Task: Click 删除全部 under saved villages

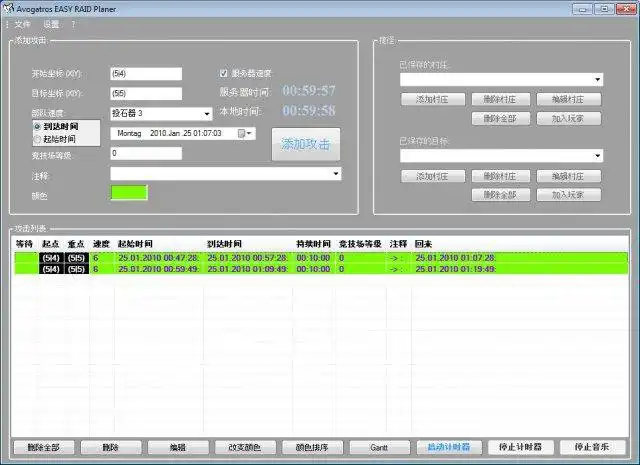Action: (x=501, y=118)
